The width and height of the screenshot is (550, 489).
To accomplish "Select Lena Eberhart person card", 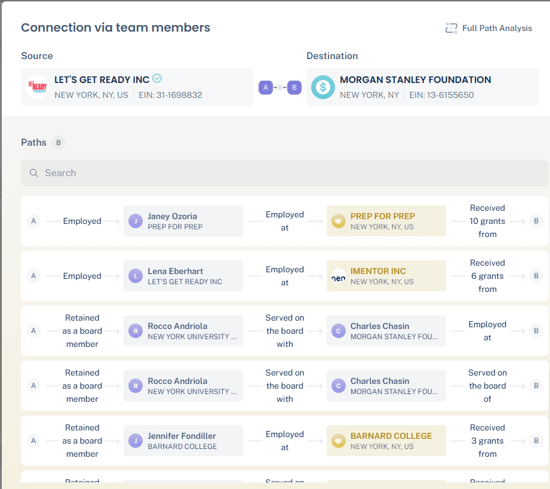I will pyautogui.click(x=183, y=276).
